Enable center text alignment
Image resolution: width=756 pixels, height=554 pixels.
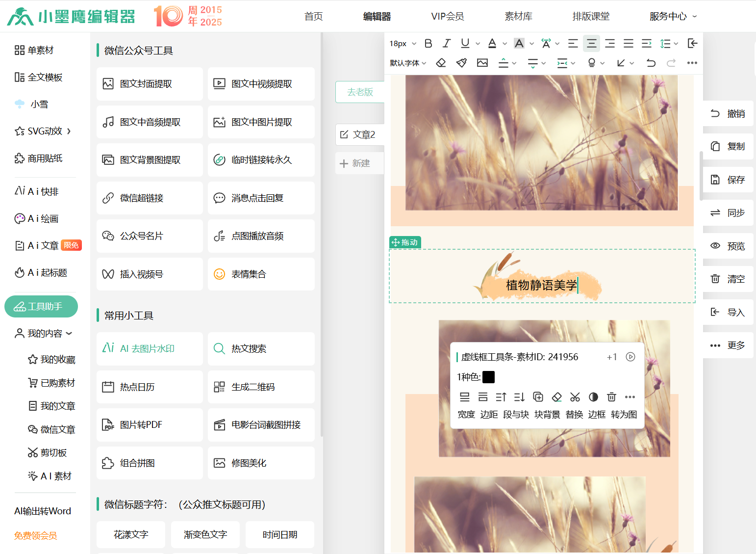(591, 44)
